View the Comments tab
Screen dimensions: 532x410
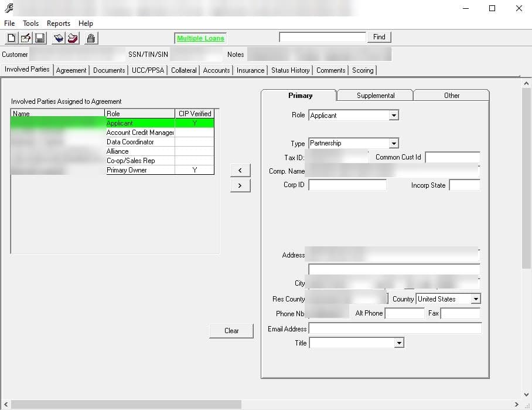click(x=330, y=70)
